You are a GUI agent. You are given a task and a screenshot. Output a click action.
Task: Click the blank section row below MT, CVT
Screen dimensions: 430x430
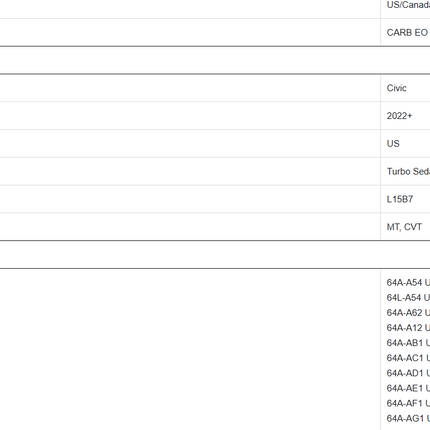215,254
